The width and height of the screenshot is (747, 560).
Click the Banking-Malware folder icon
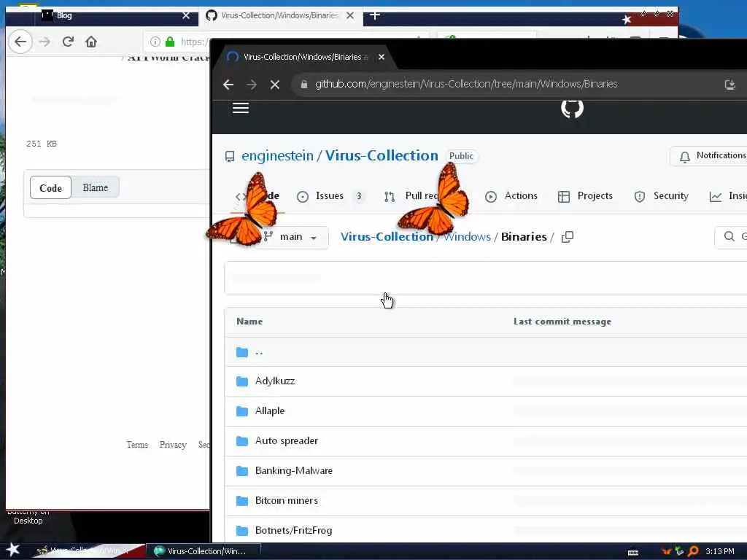(x=242, y=471)
